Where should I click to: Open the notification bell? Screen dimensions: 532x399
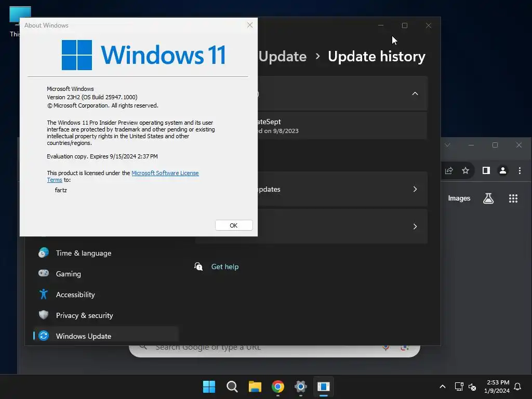(x=518, y=387)
